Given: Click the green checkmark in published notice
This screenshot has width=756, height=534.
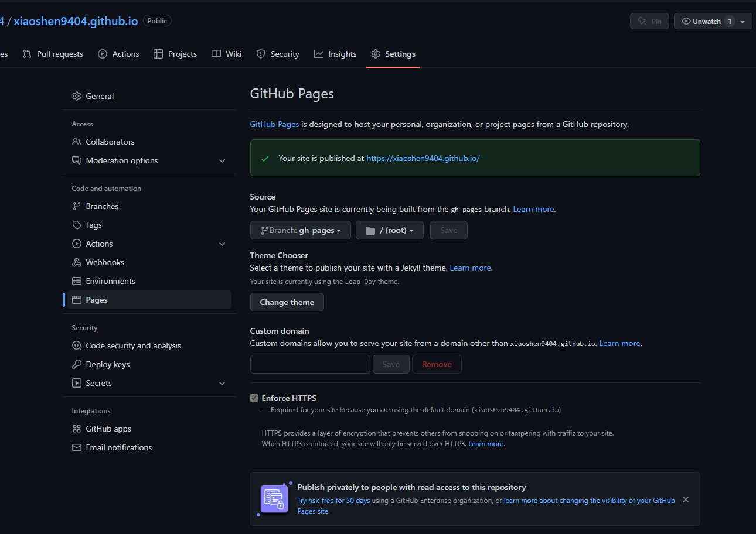Looking at the screenshot, I should (265, 159).
